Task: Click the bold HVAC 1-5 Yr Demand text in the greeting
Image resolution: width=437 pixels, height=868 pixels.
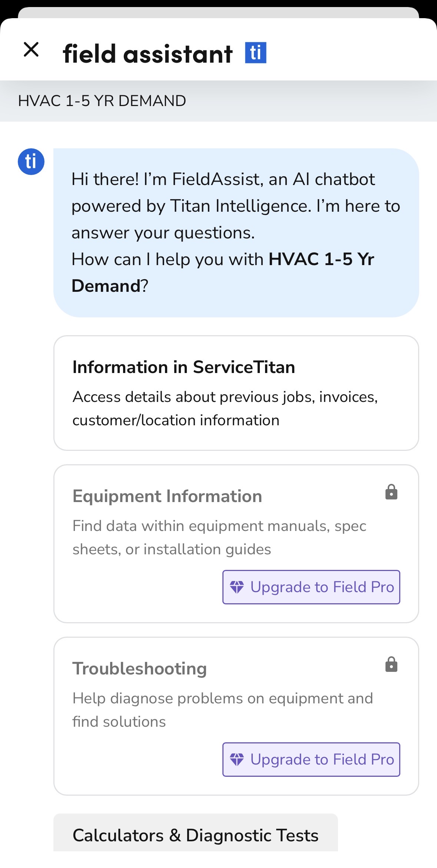Action: (321, 259)
